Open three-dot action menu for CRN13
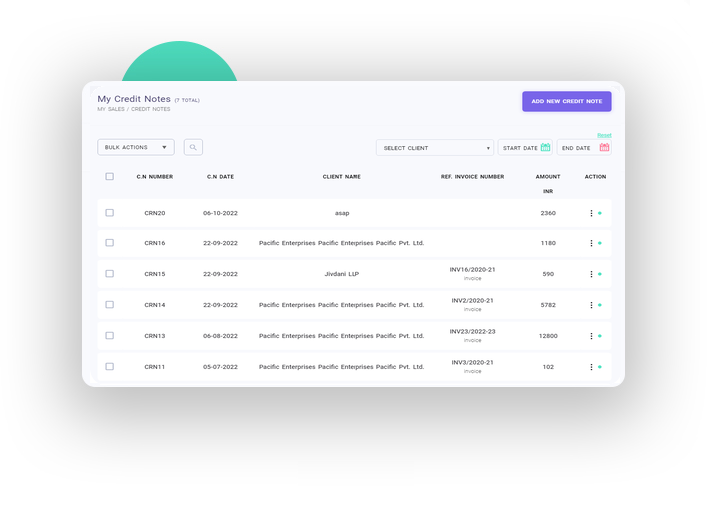Image resolution: width=726 pixels, height=510 pixels. [x=591, y=336]
